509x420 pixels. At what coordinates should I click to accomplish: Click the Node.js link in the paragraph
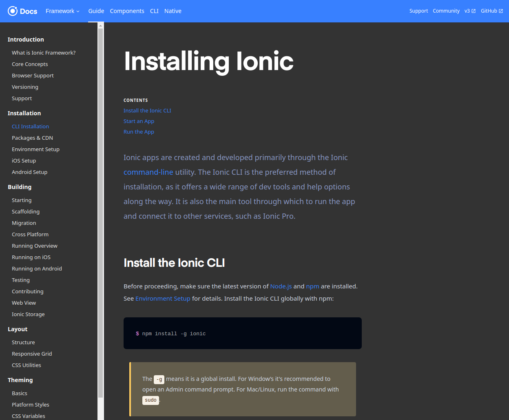[281, 286]
